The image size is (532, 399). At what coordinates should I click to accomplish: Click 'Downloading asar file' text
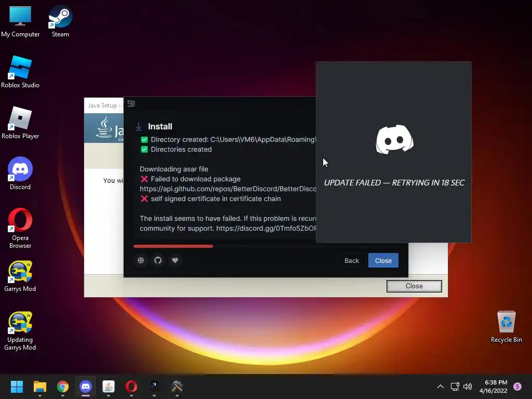174,169
